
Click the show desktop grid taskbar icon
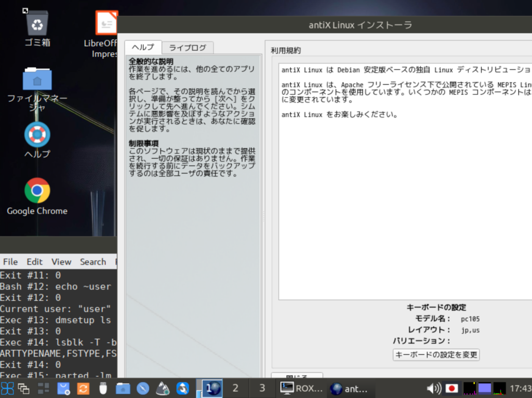[43, 389]
